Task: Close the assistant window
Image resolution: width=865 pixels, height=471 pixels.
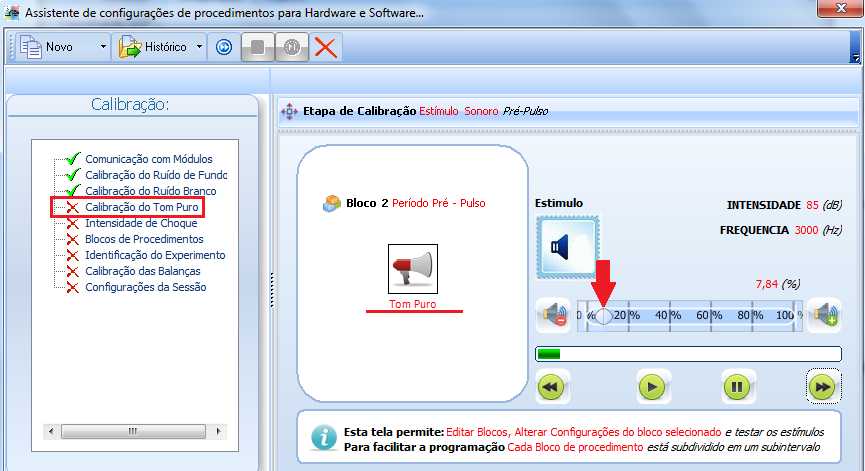Action: [x=841, y=8]
